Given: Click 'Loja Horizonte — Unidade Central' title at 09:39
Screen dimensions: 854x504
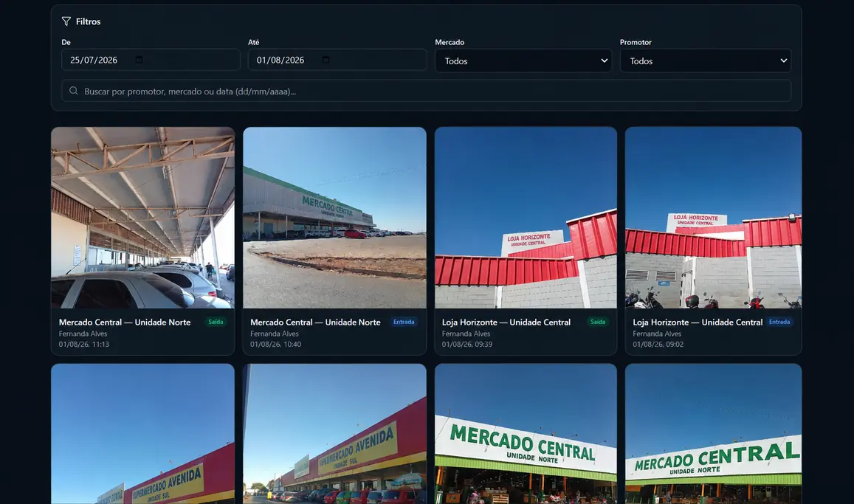Looking at the screenshot, I should pos(506,322).
